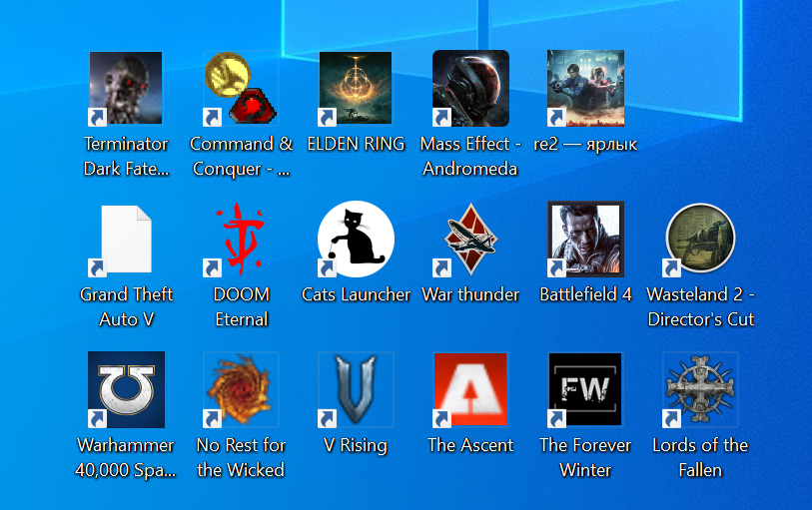Select the blank Grand Theft Auto V icon
812x510 pixels.
[126, 239]
